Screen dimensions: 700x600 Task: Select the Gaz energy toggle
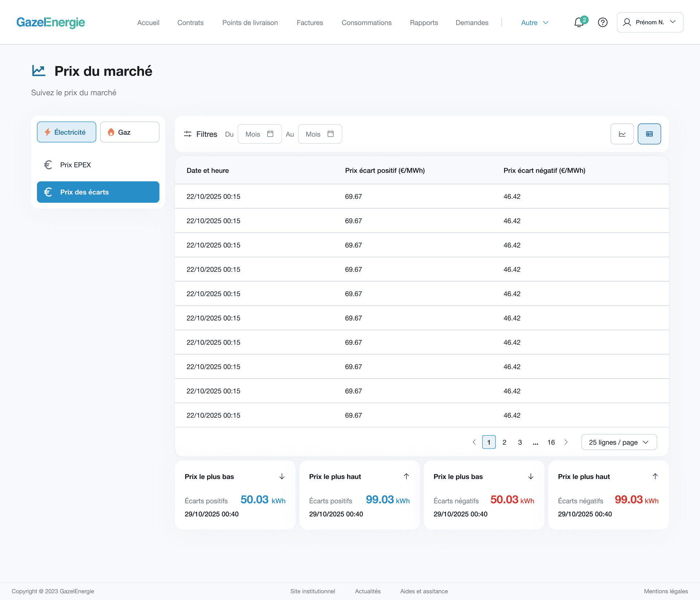[129, 132]
